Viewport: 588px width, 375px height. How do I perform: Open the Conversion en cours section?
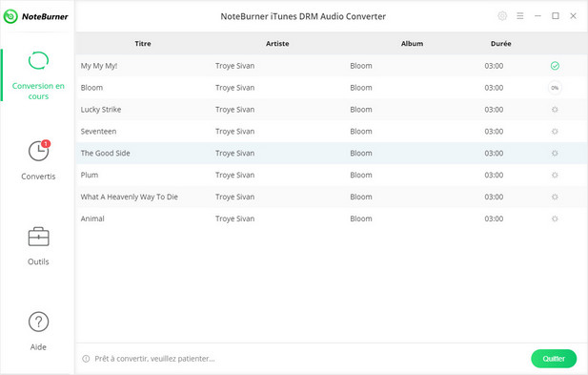tap(38, 75)
